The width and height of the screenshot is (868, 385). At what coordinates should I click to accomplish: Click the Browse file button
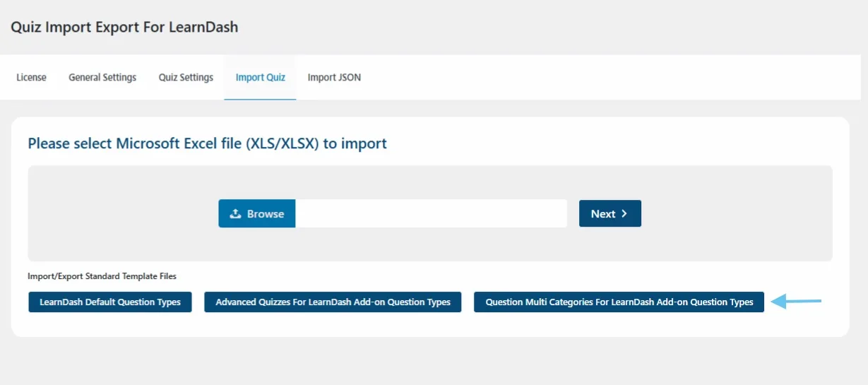(257, 213)
